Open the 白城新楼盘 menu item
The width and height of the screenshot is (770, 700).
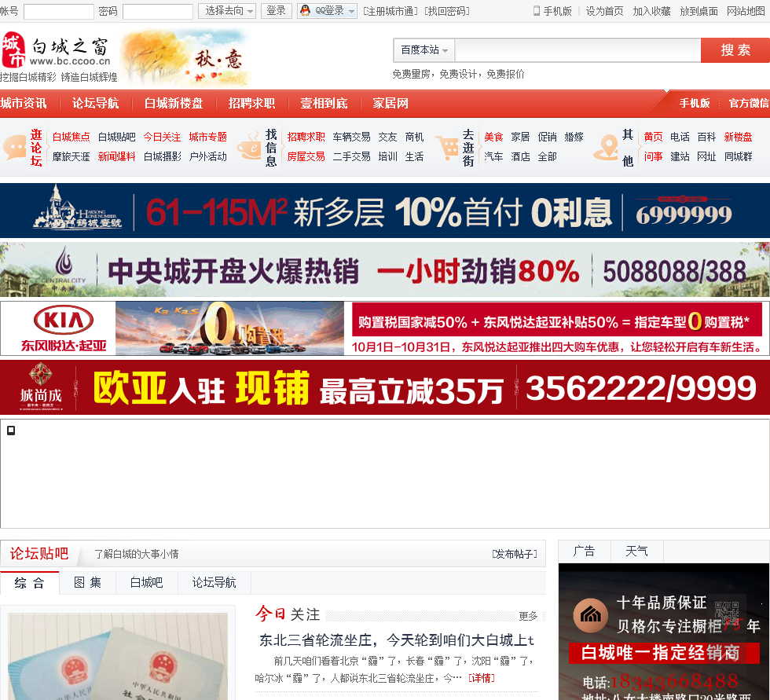click(x=174, y=104)
